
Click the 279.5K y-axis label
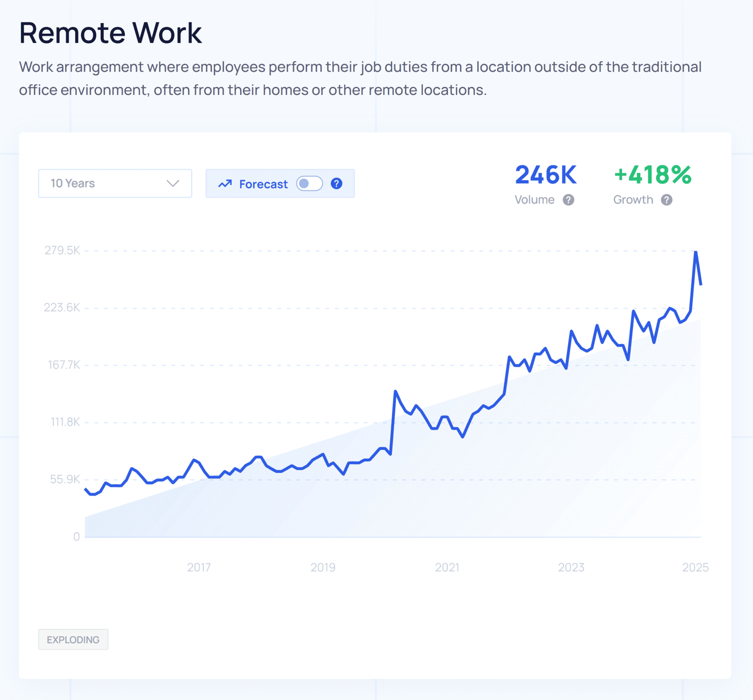[x=62, y=250]
